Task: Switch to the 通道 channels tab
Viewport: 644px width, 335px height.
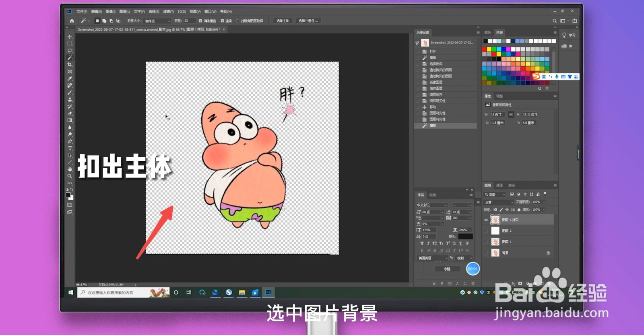Action: pos(500,185)
